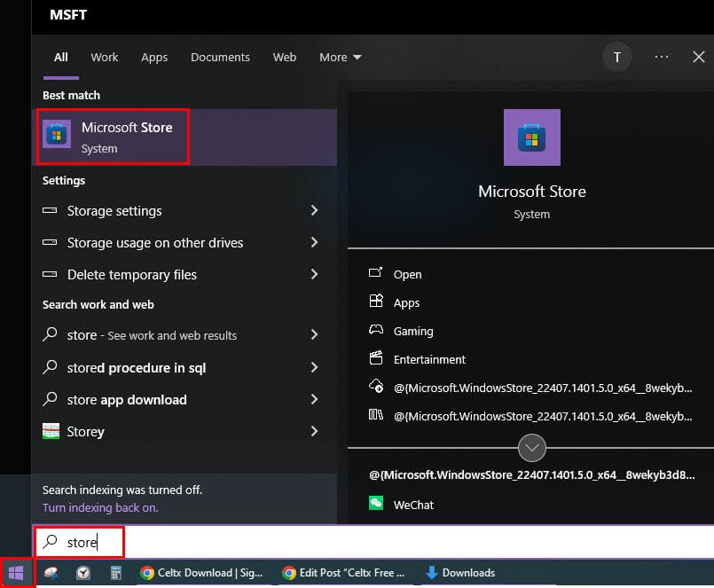The height and width of the screenshot is (588, 714).
Task: Click Open for Microsoft Store
Action: [408, 274]
